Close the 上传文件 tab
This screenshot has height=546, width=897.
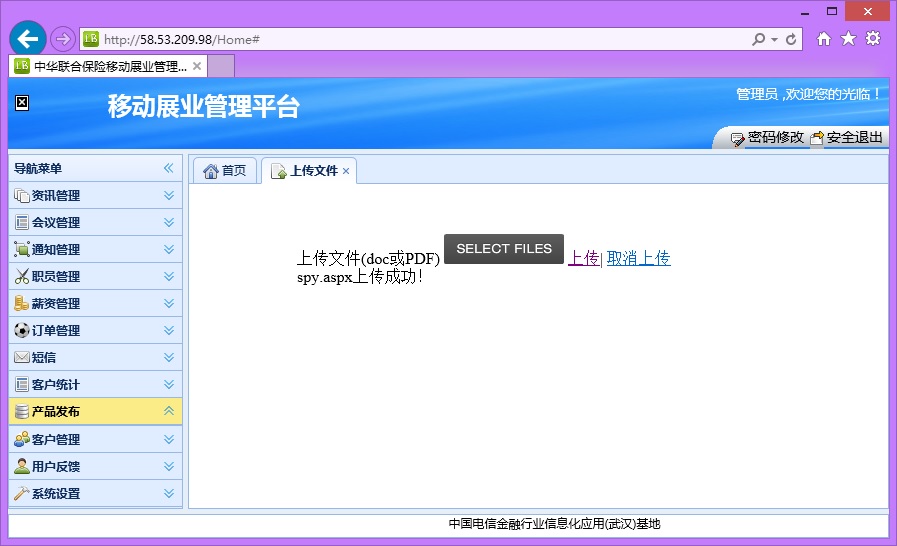point(346,171)
